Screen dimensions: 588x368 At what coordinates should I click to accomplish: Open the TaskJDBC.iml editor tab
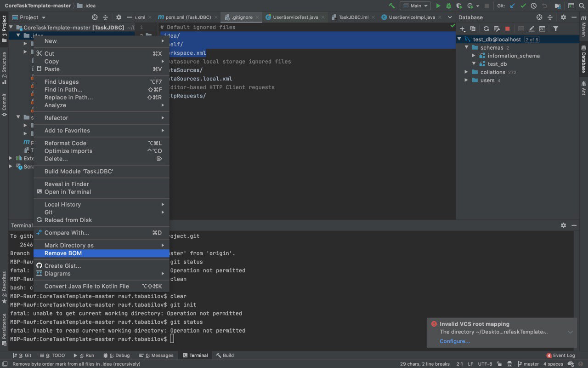[353, 17]
